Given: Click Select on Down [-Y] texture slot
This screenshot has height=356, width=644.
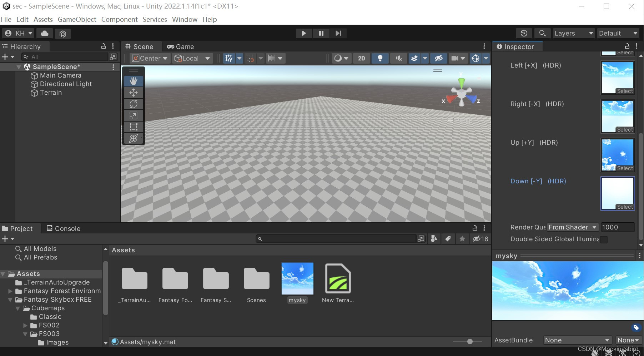Looking at the screenshot, I should point(625,207).
